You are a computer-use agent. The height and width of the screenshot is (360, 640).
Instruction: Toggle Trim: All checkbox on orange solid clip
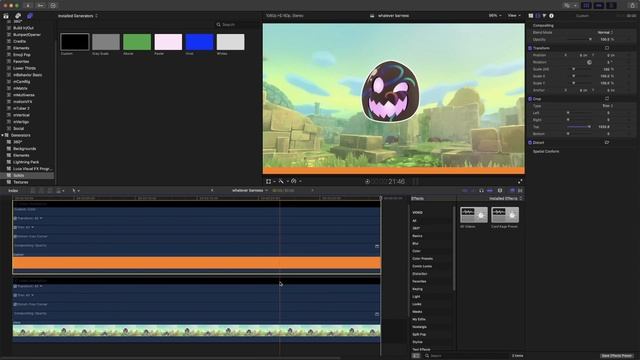pos(16,227)
